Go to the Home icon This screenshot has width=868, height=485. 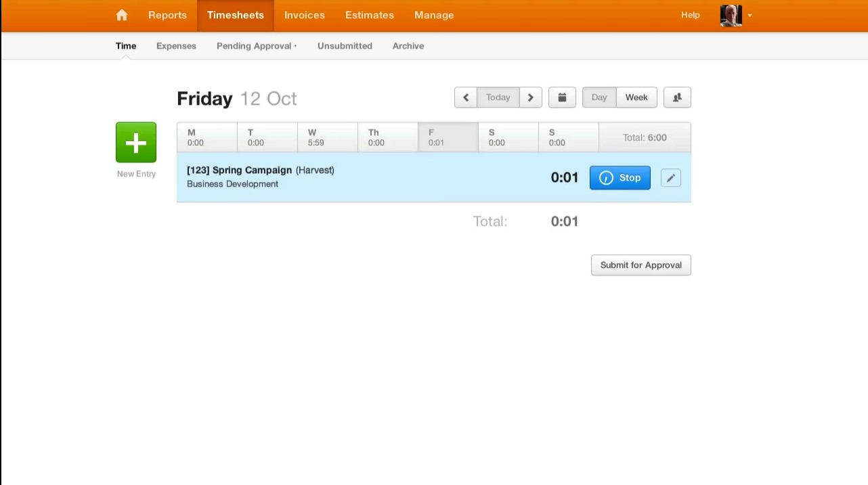click(x=122, y=15)
